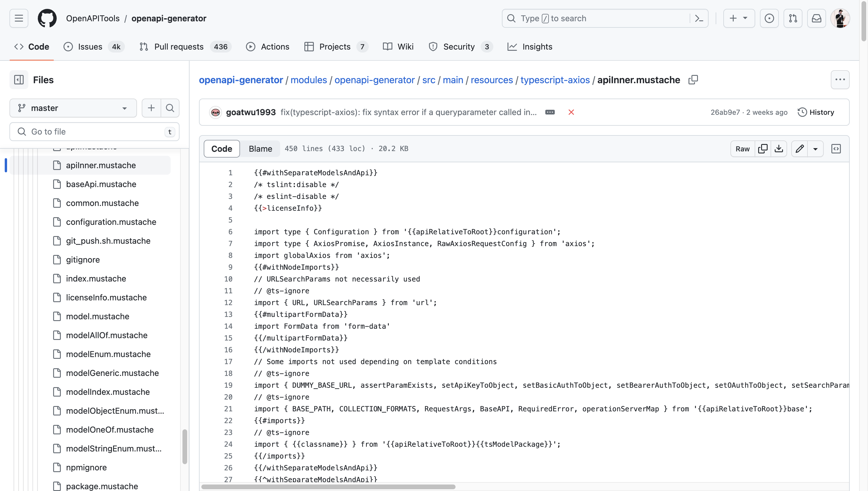Open licenseInfo.mustache in file tree
This screenshot has height=491, width=868.
click(x=106, y=297)
